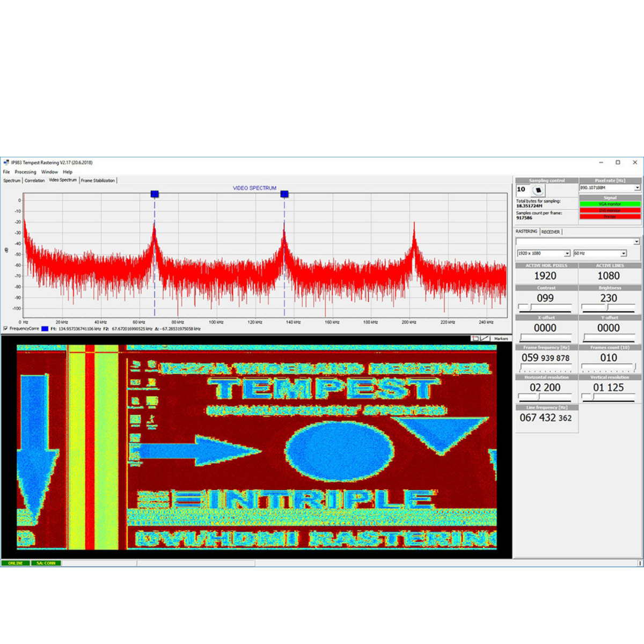Select the Video Spectrum tab
Image resolution: width=644 pixels, height=644 pixels.
click(63, 180)
